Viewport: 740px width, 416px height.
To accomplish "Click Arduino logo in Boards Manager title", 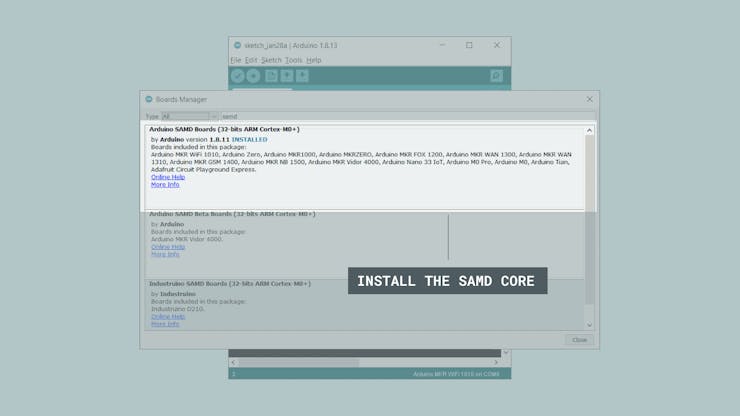I will [149, 99].
